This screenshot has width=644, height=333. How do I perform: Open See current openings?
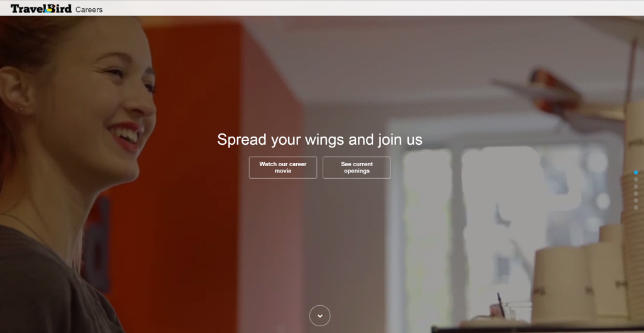(x=357, y=167)
